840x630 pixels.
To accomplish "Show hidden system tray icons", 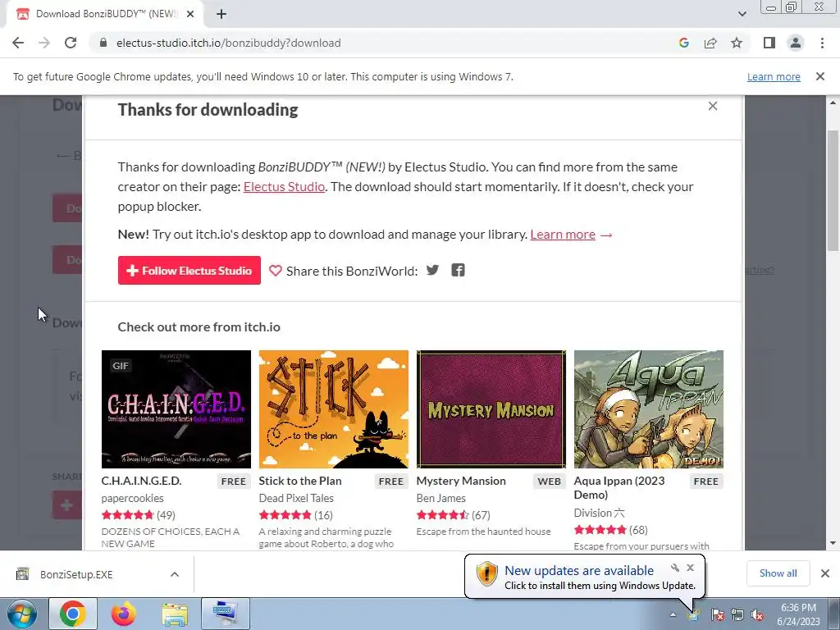I will point(673,614).
